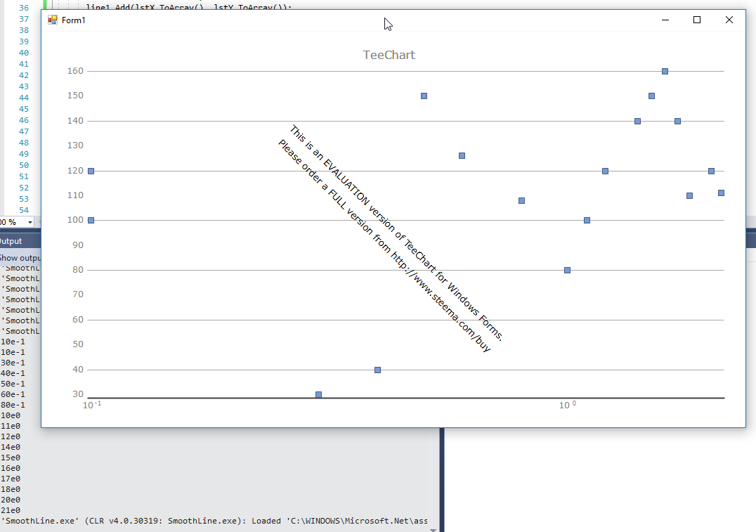Click the output line '80e-1'
This screenshot has width=756, height=532.
tap(13, 406)
